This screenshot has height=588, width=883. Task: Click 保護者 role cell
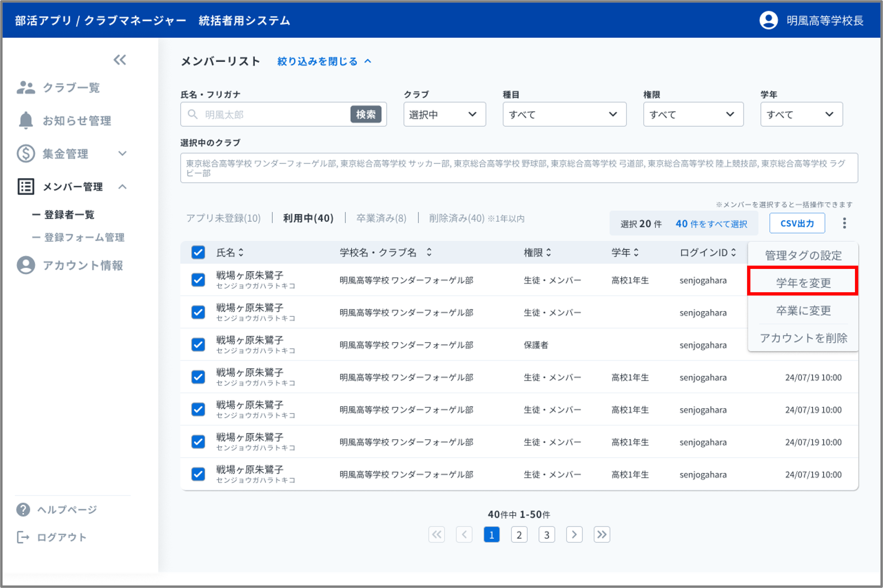pos(536,345)
